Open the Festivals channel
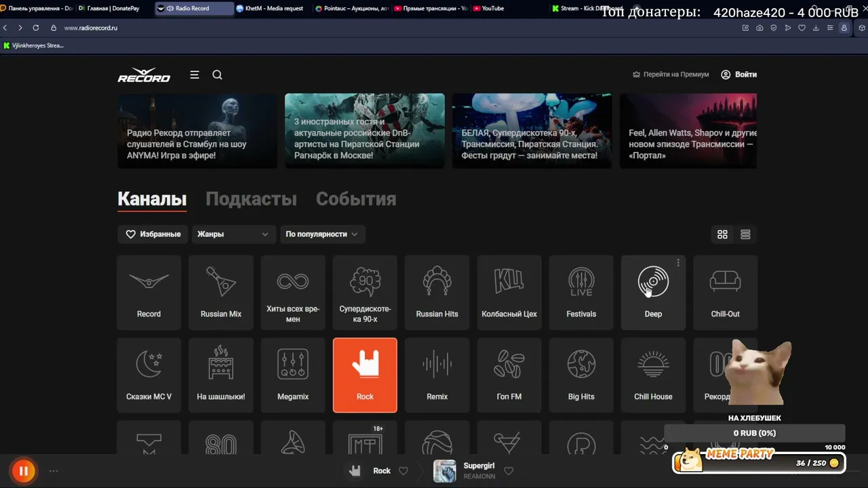Image resolution: width=868 pixels, height=488 pixels. click(581, 293)
